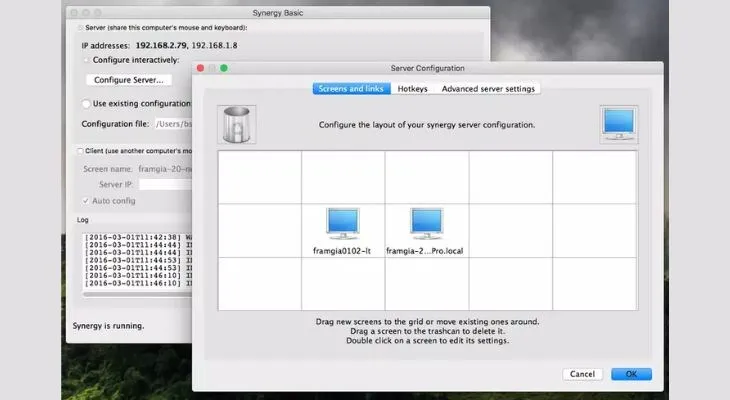This screenshot has width=730, height=400.
Task: Click the 'Synergy is running.' status text
Action: [108, 325]
